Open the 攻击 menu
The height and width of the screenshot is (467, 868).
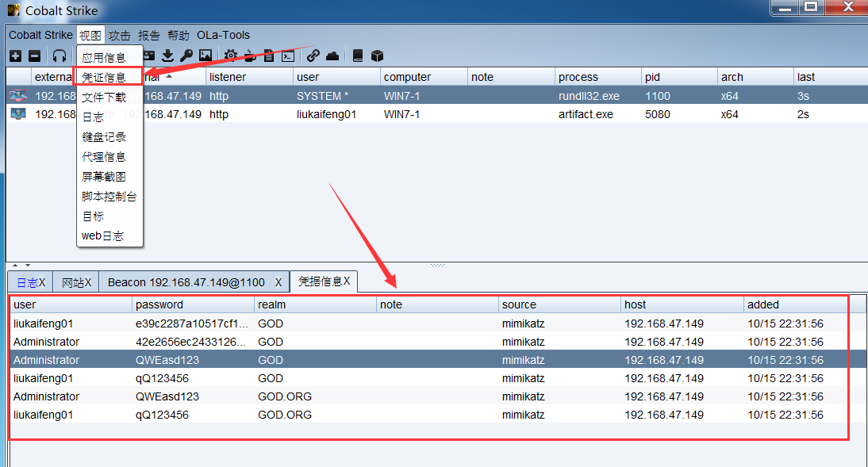[120, 36]
